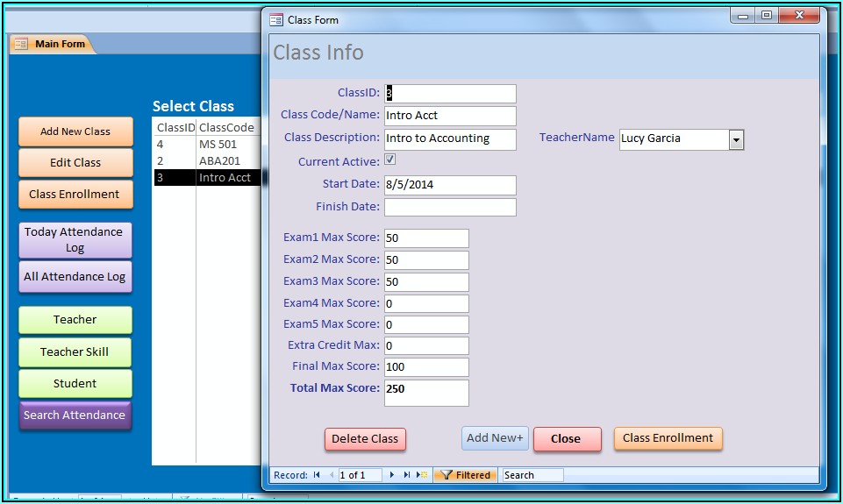Click the Search Attendance button
Image resolution: width=843 pixels, height=504 pixels.
point(75,415)
